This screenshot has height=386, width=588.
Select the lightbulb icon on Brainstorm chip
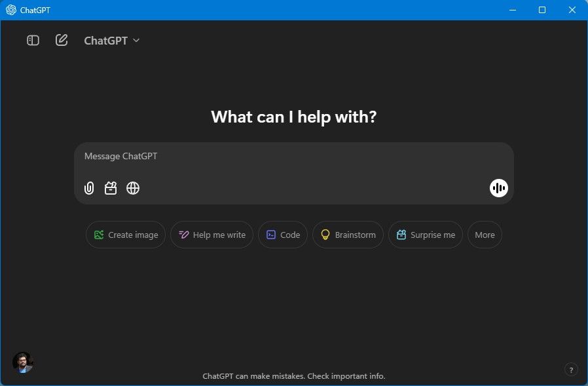pyautogui.click(x=325, y=235)
